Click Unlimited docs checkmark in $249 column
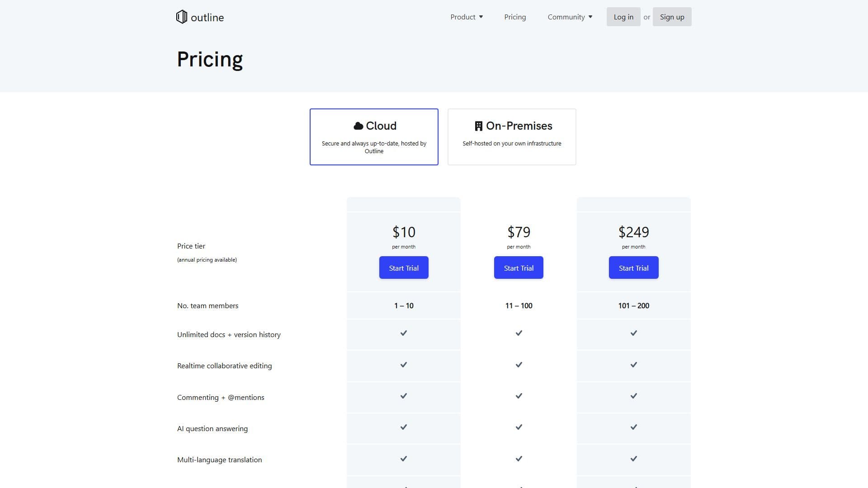The image size is (868, 488). click(634, 333)
